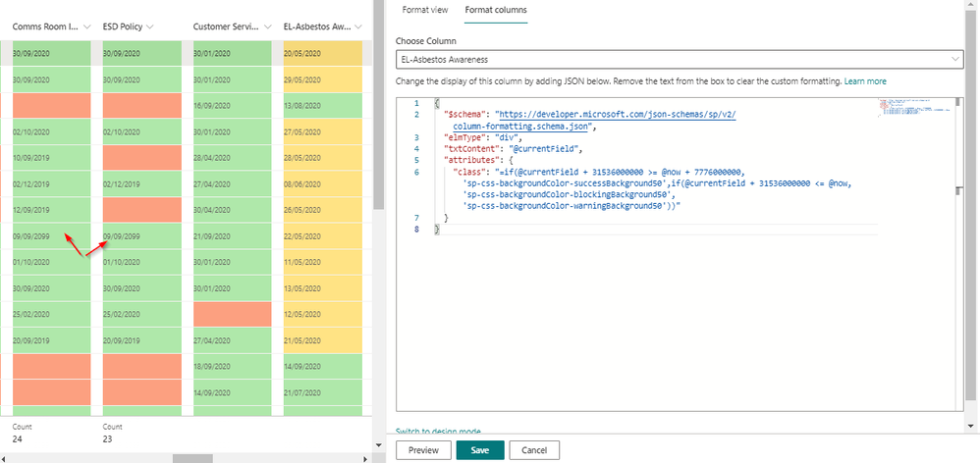Select the 20/09/2019 ESD Policy cell
The image size is (980, 463).
coord(141,340)
